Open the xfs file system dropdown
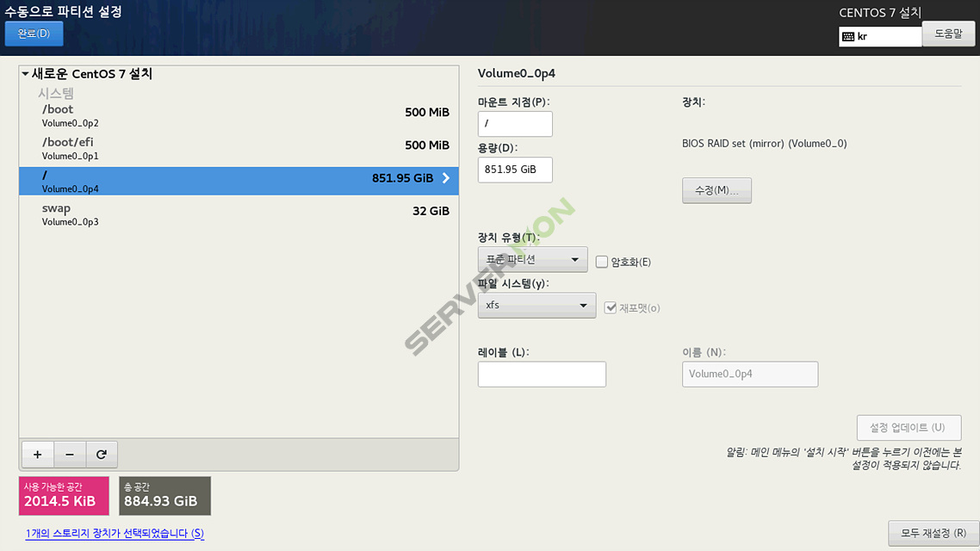This screenshot has width=980, height=551. [537, 306]
